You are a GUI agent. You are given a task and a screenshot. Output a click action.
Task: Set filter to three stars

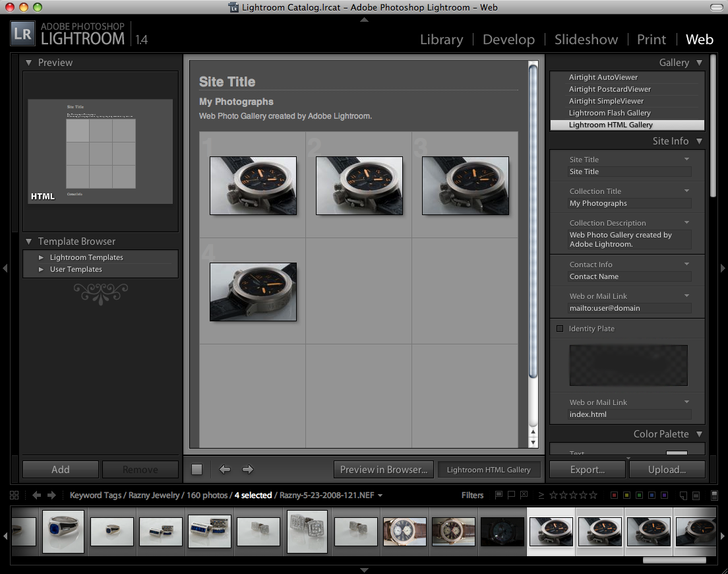pos(574,495)
